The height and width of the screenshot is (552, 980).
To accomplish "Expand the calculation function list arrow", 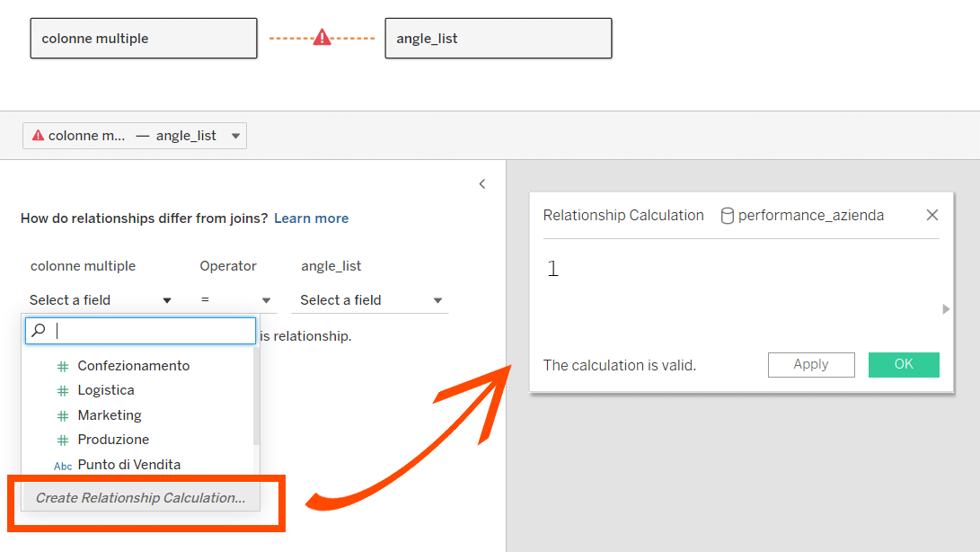I will coord(946,309).
